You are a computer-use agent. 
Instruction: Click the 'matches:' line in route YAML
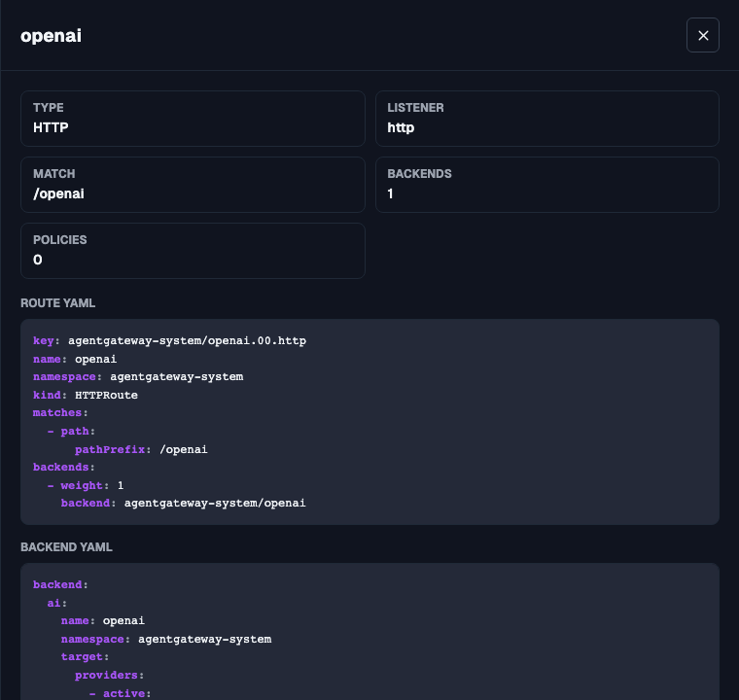coord(60,413)
